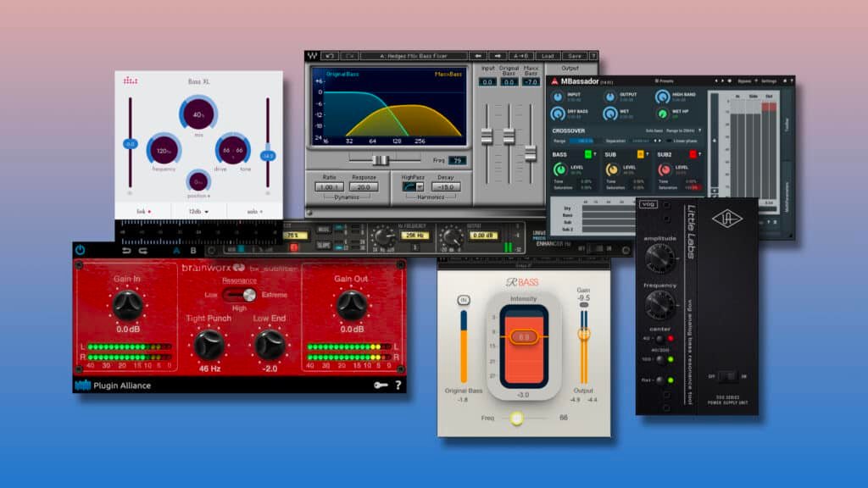The width and height of the screenshot is (868, 488).
Task: Click the MBassador INPUT knob
Action: pyautogui.click(x=558, y=97)
